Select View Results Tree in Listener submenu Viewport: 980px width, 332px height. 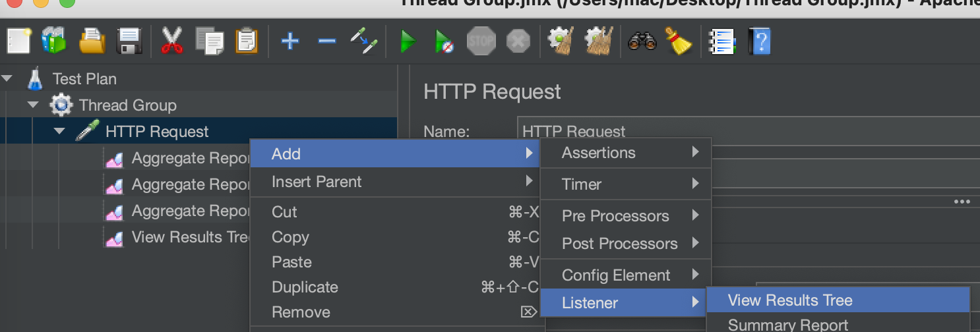pos(790,300)
